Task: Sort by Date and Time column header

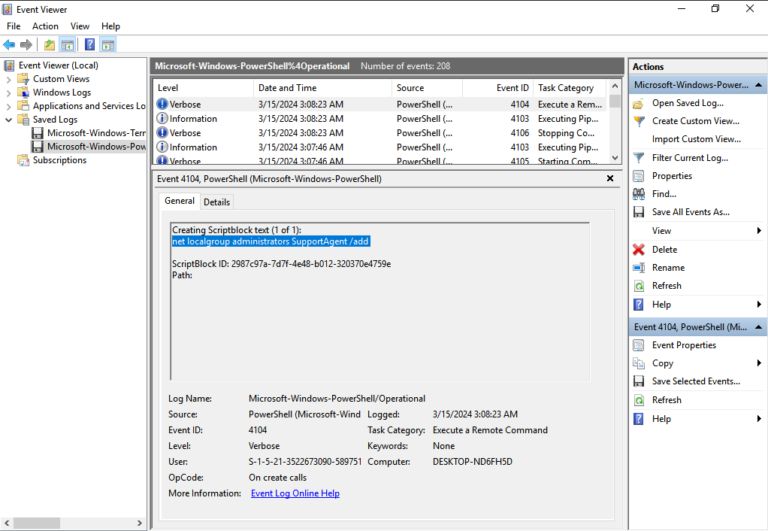Action: [322, 88]
